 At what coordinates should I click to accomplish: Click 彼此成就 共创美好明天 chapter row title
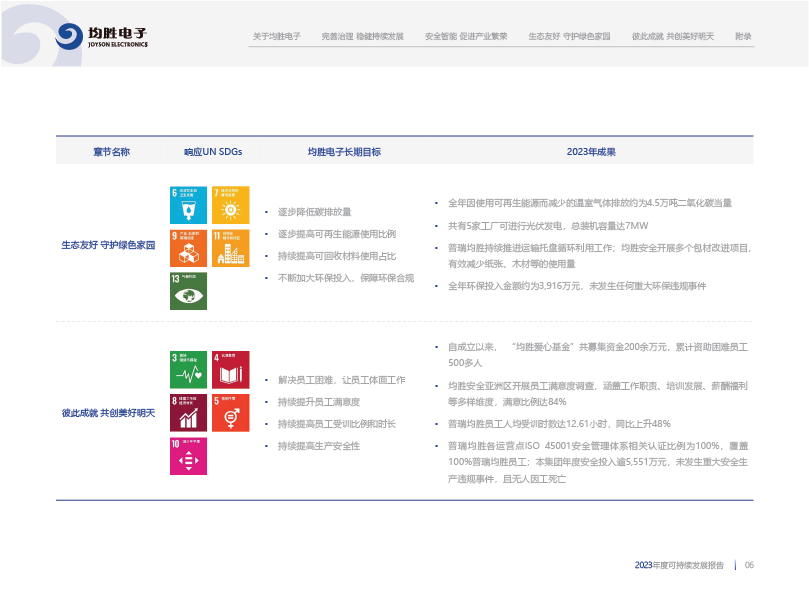[108, 412]
